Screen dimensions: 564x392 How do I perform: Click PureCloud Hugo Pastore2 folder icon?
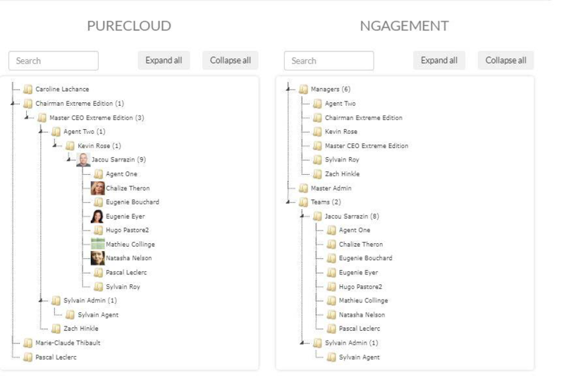tap(98, 230)
